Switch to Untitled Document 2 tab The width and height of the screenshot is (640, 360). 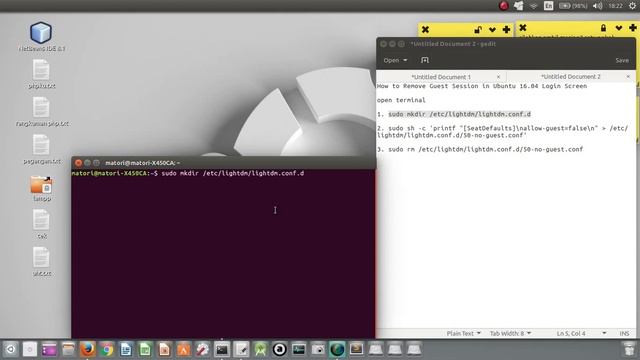click(x=571, y=77)
